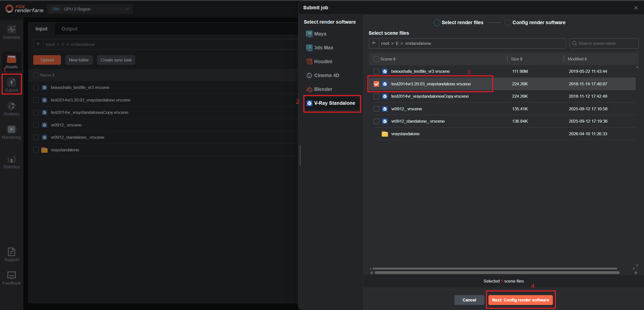Click the Assets folder icon
Screen dimensions: 644x310
pos(11,59)
